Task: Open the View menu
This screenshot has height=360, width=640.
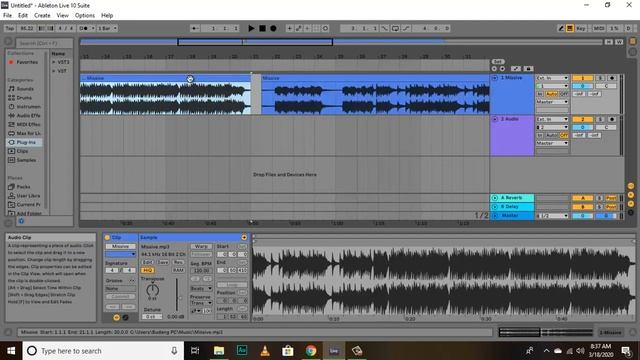Action: (62, 16)
